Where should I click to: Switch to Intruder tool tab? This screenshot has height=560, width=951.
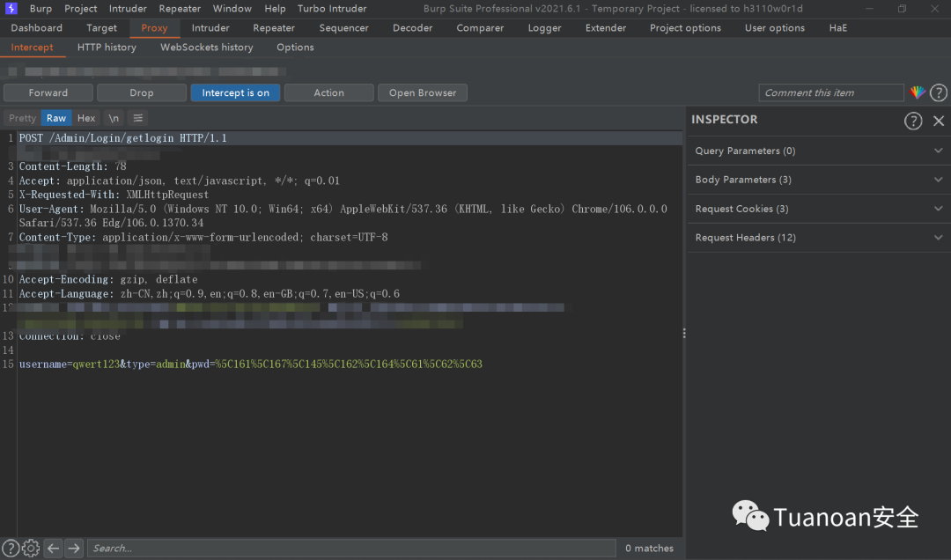click(x=210, y=28)
